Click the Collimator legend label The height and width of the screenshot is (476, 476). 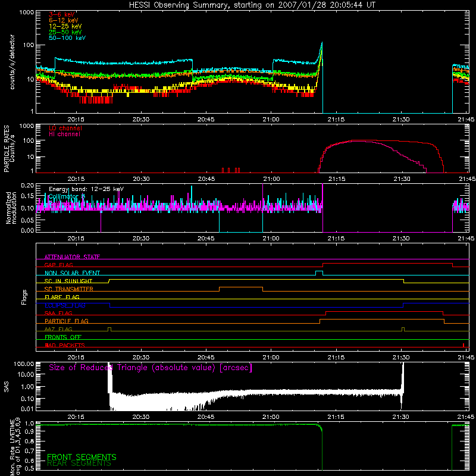[x=67, y=196]
